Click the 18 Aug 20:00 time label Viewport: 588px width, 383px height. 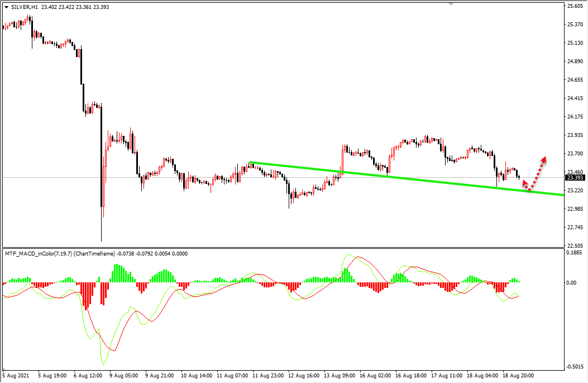pos(518,376)
